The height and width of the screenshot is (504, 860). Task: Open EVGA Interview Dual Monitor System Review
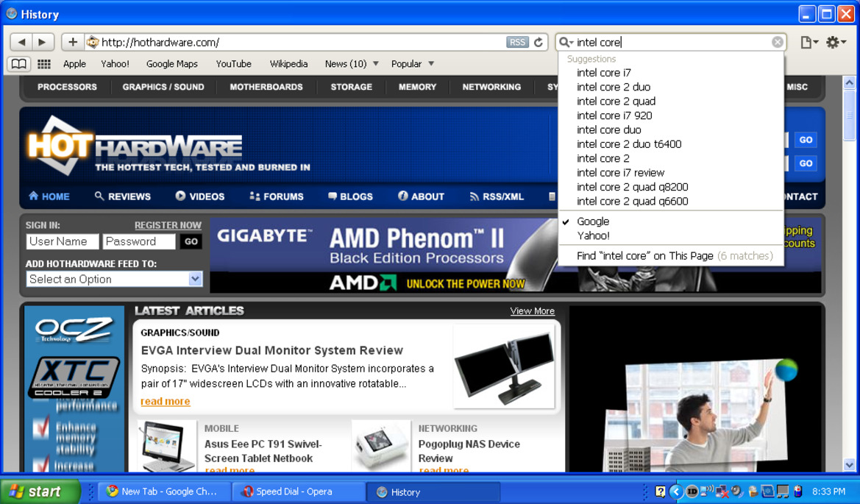[272, 350]
